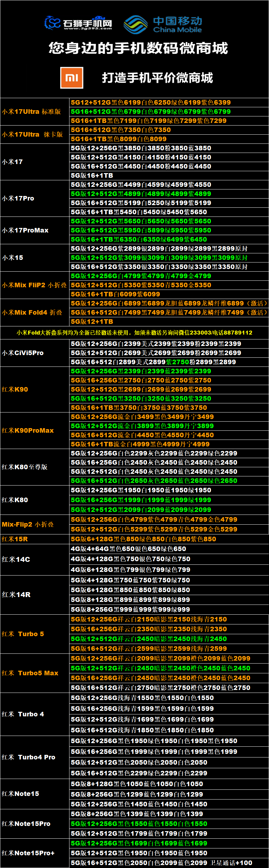Select the 小米17ProMax model cell

35,230
